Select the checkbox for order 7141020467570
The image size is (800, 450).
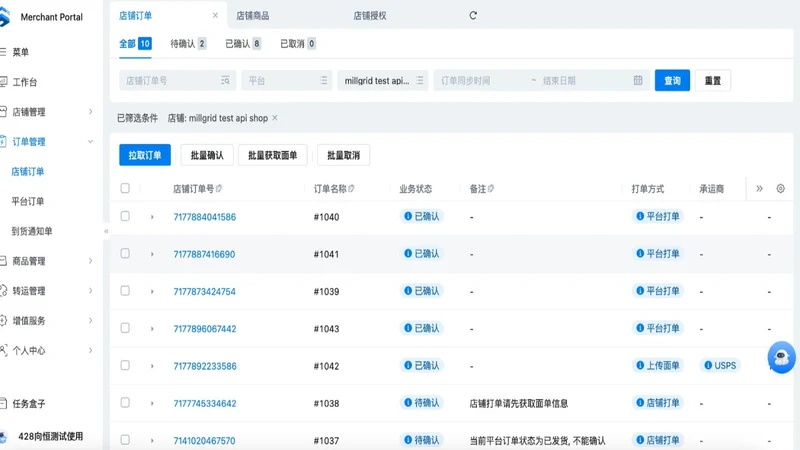pyautogui.click(x=125, y=440)
